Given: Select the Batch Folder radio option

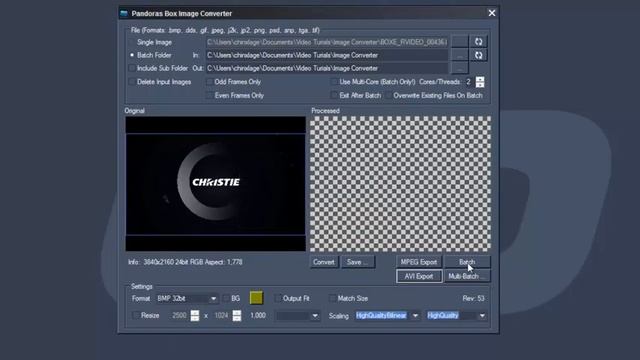Looking at the screenshot, I should [x=132, y=55].
